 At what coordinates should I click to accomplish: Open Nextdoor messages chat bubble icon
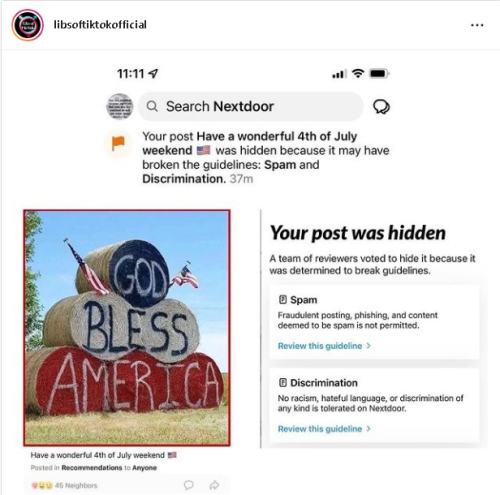381,107
